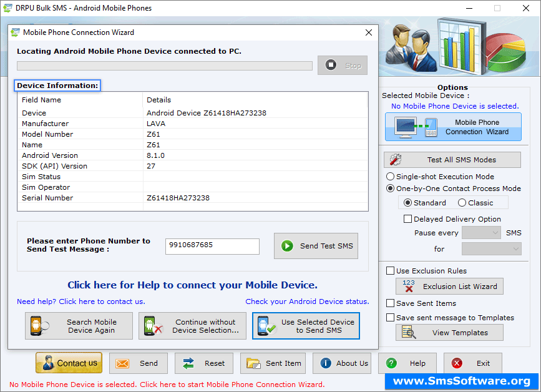Click the View Templates magnifier document icon
541x392 pixels.
pyautogui.click(x=409, y=333)
